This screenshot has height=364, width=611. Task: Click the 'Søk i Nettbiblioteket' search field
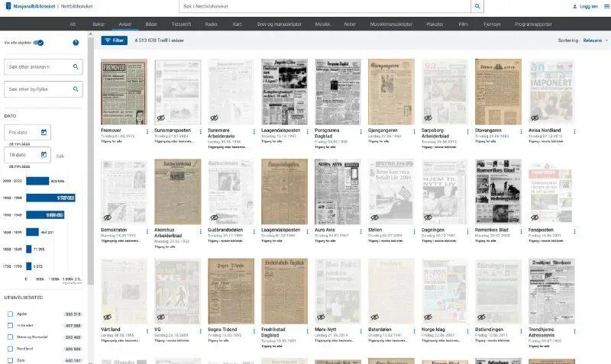click(x=325, y=6)
